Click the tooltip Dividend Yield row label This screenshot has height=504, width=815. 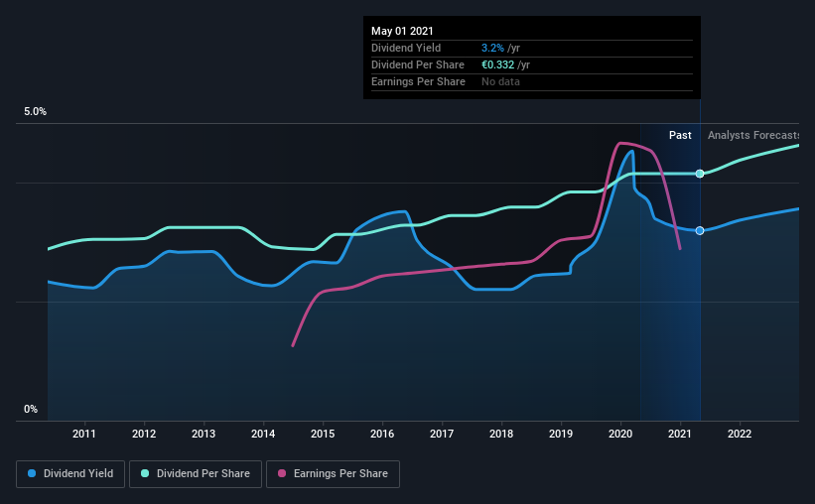406,49
